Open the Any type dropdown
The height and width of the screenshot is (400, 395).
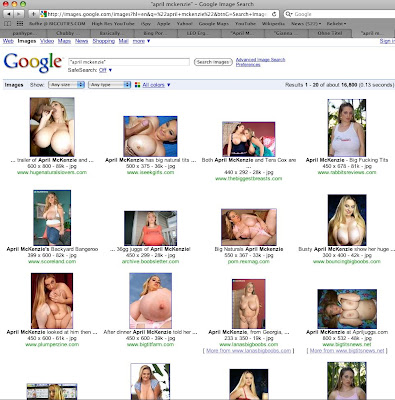coord(109,85)
